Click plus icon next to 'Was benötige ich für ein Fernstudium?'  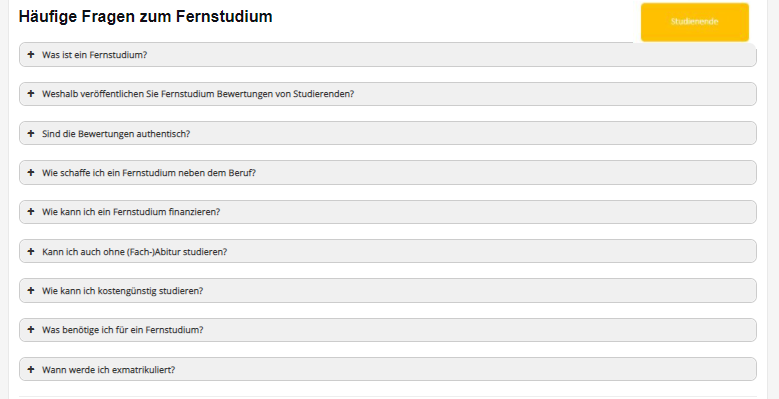tap(31, 329)
